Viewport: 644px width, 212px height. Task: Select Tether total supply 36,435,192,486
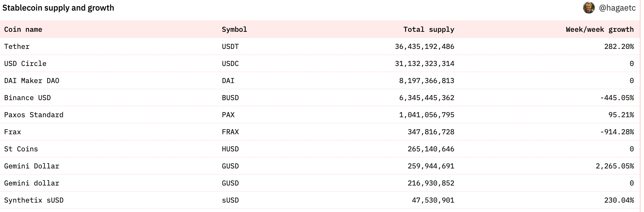tap(424, 47)
